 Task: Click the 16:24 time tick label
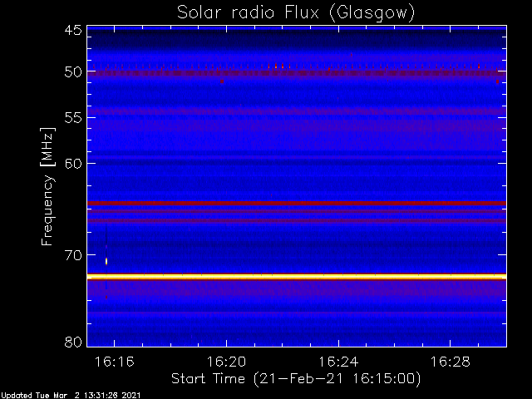coord(338,362)
